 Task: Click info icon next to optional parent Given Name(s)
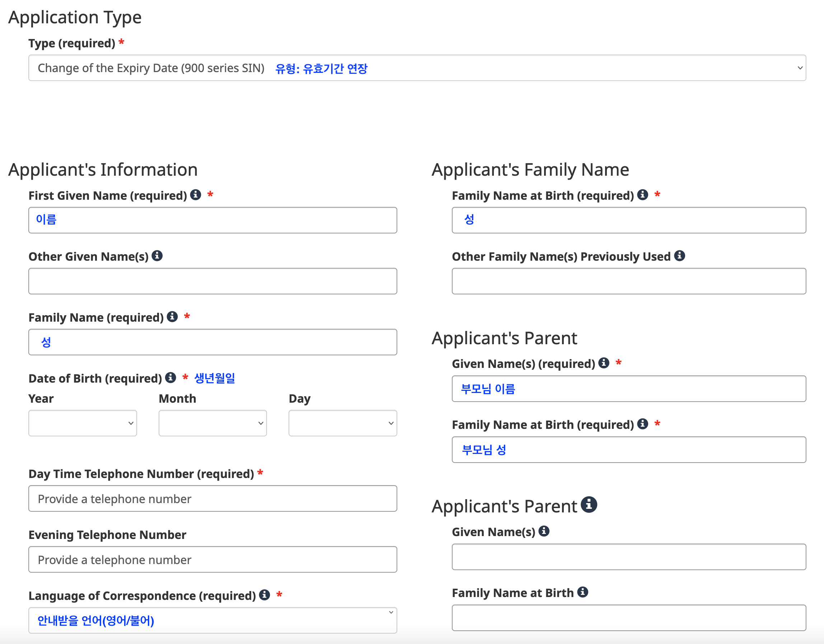(544, 531)
